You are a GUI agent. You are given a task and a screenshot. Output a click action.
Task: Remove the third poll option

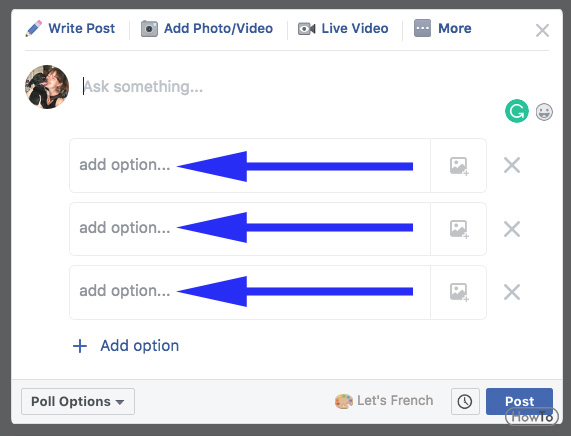click(512, 292)
